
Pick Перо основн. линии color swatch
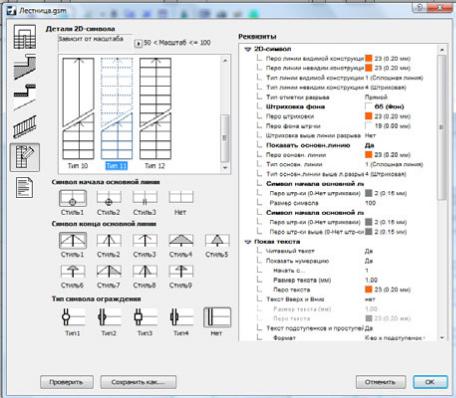coord(369,155)
